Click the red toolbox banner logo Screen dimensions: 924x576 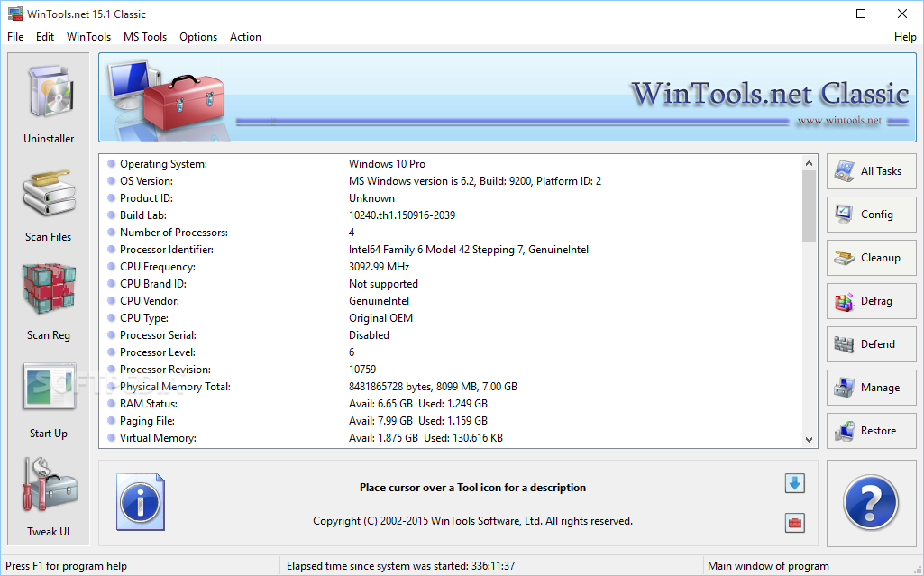(x=184, y=101)
